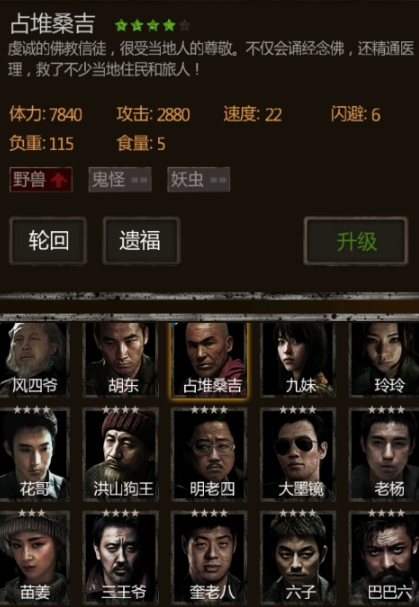Image resolution: width=419 pixels, height=607 pixels.
Task: Select the 六子 character card
Action: coord(298,557)
